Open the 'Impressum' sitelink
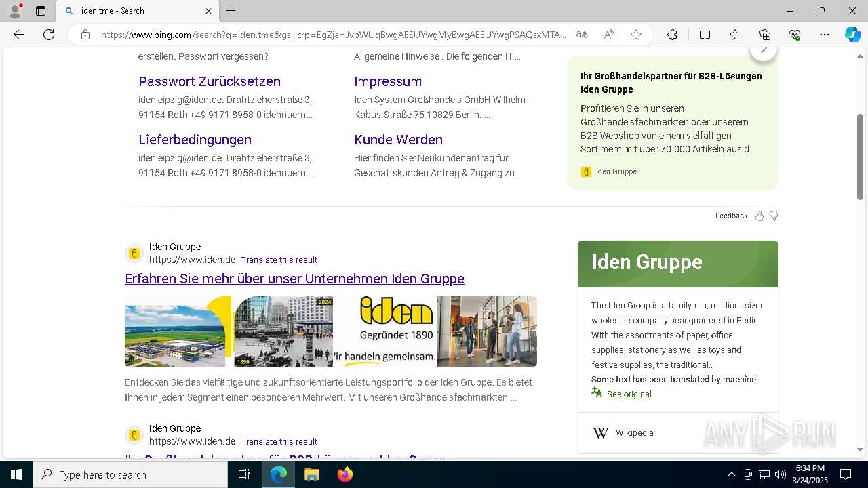868x488 pixels. (388, 81)
